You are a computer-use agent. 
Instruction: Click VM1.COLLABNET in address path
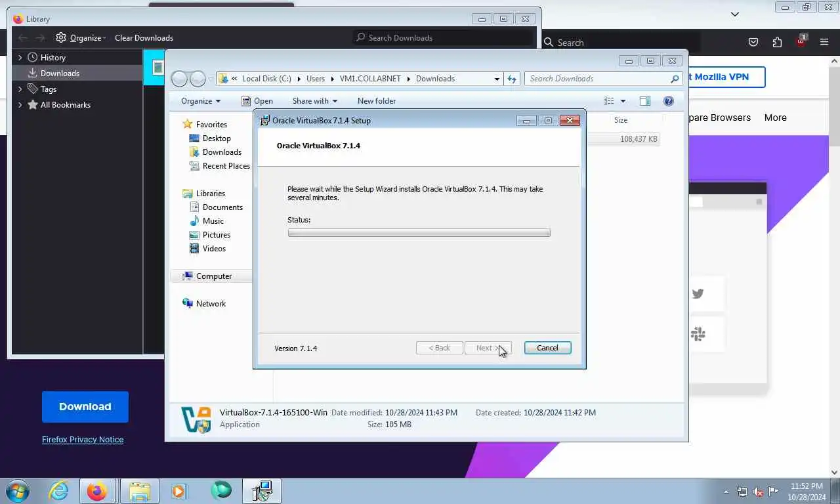pyautogui.click(x=370, y=79)
